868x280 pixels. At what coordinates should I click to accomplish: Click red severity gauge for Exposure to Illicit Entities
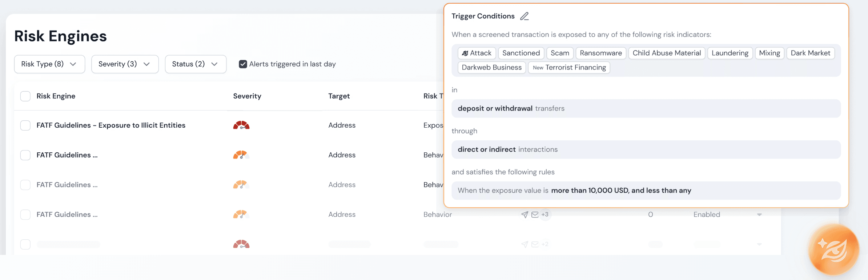pos(241,125)
